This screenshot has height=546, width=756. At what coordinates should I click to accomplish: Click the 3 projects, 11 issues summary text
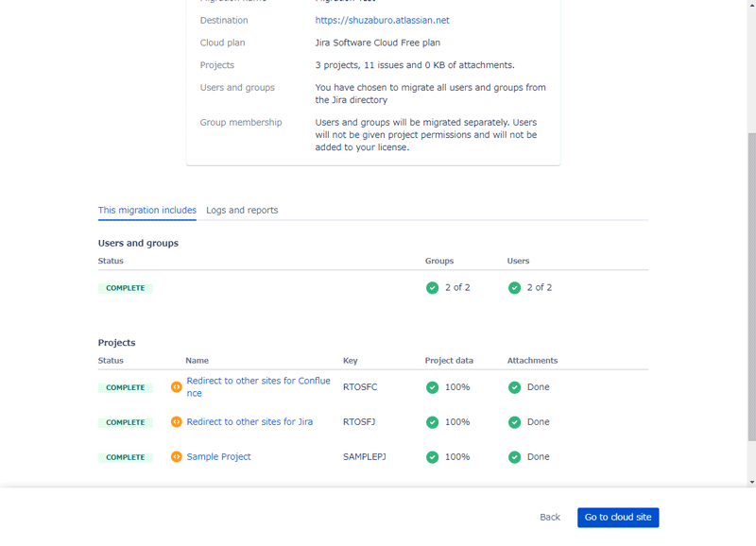(415, 65)
